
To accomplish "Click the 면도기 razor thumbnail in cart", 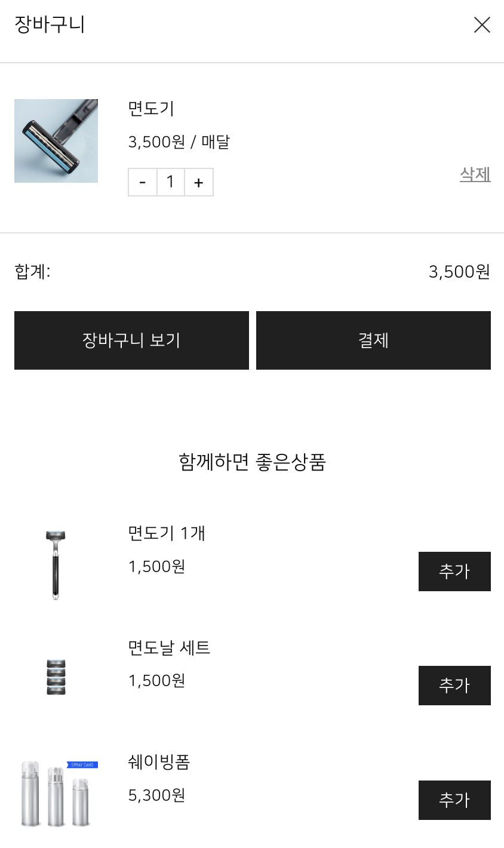I will (56, 141).
